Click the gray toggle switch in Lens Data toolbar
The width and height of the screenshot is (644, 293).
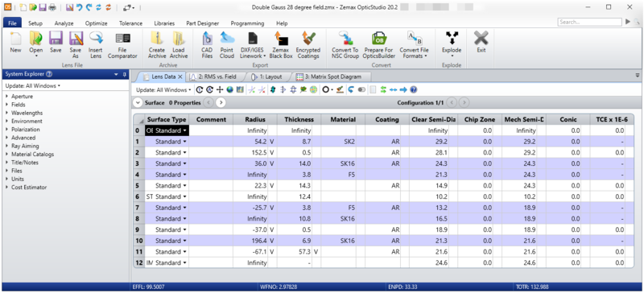pos(361,89)
